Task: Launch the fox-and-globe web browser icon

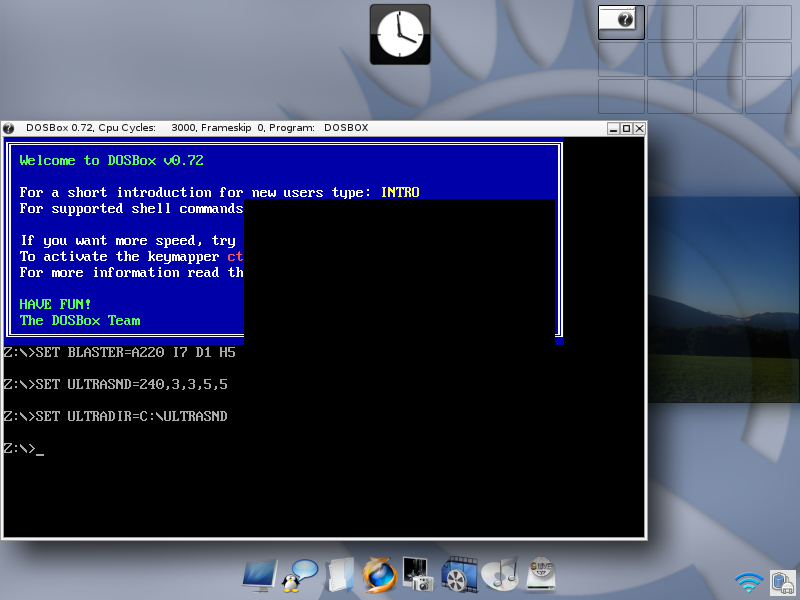Action: 380,576
